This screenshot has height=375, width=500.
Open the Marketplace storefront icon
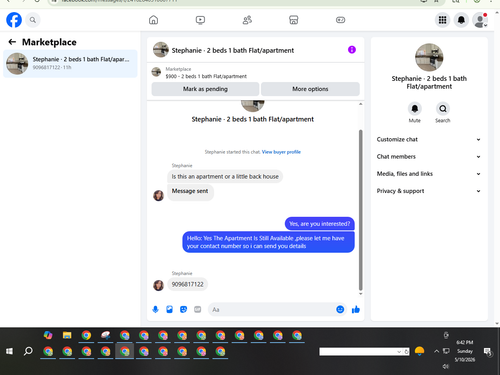point(294,20)
